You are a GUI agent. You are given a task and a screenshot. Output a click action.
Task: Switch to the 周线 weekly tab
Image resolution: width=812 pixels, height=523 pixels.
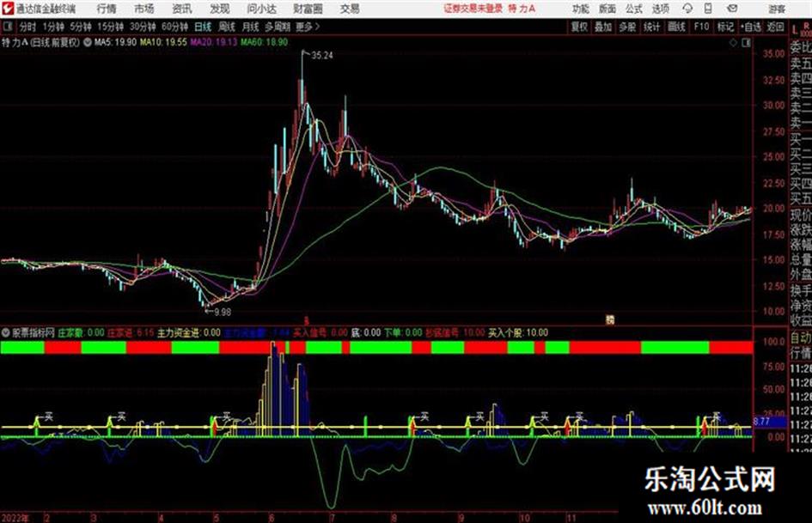click(227, 27)
